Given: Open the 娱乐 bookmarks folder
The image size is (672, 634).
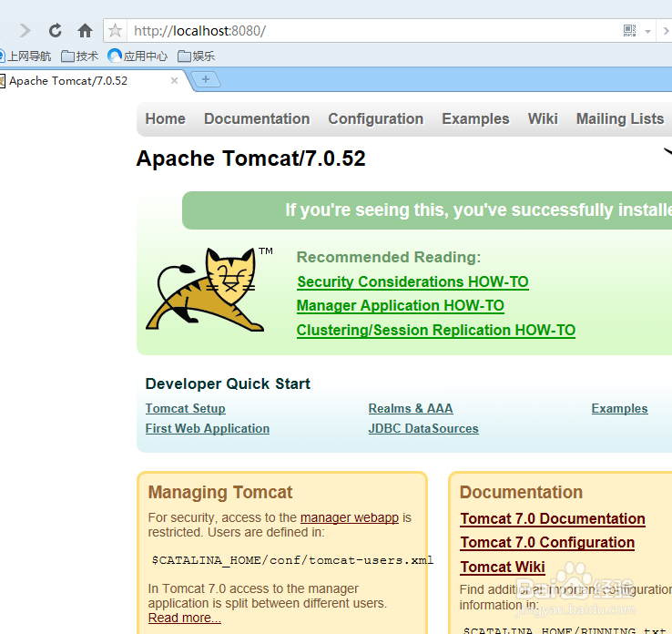Looking at the screenshot, I should (x=197, y=56).
